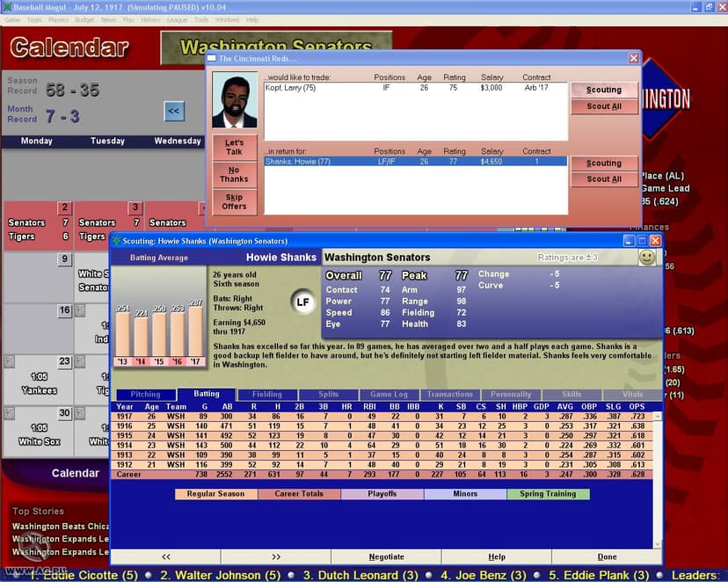Show the Personality tab
Image resolution: width=728 pixels, height=582 pixels.
coord(511,394)
